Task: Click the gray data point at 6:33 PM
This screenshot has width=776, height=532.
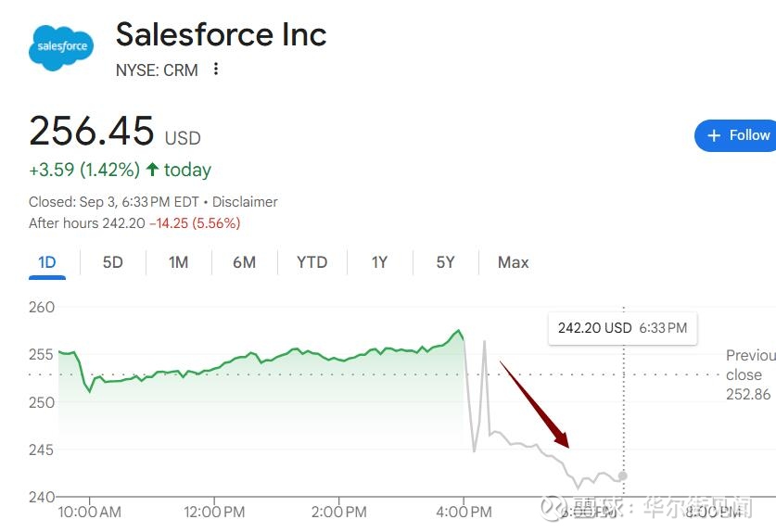Action: pyautogui.click(x=623, y=475)
